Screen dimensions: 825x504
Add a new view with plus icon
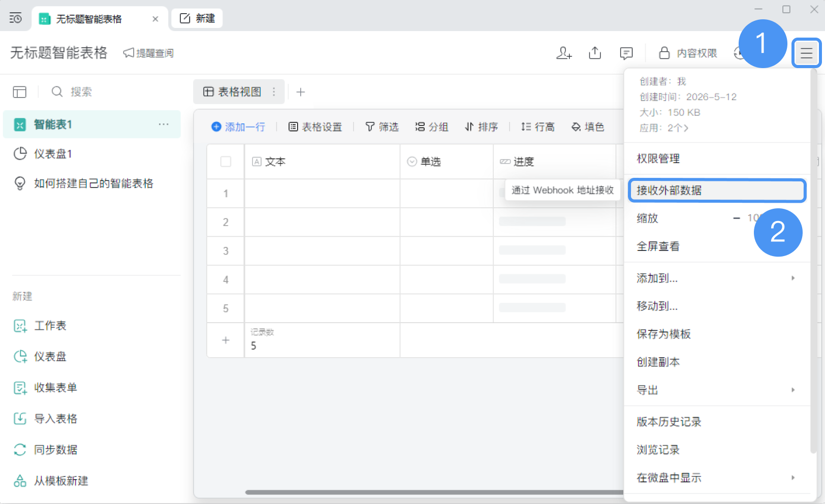[301, 92]
